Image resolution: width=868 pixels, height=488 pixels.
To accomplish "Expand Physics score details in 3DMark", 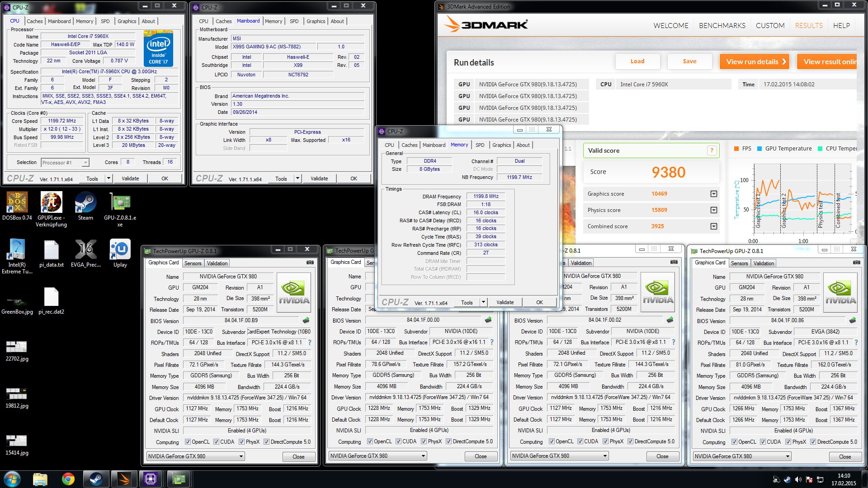I will pos(714,210).
